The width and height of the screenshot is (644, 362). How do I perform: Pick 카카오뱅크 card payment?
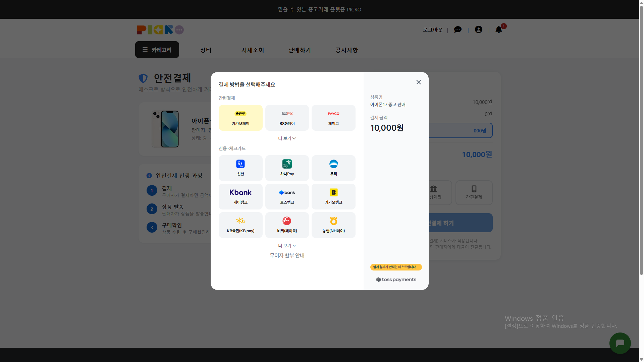coord(333,196)
